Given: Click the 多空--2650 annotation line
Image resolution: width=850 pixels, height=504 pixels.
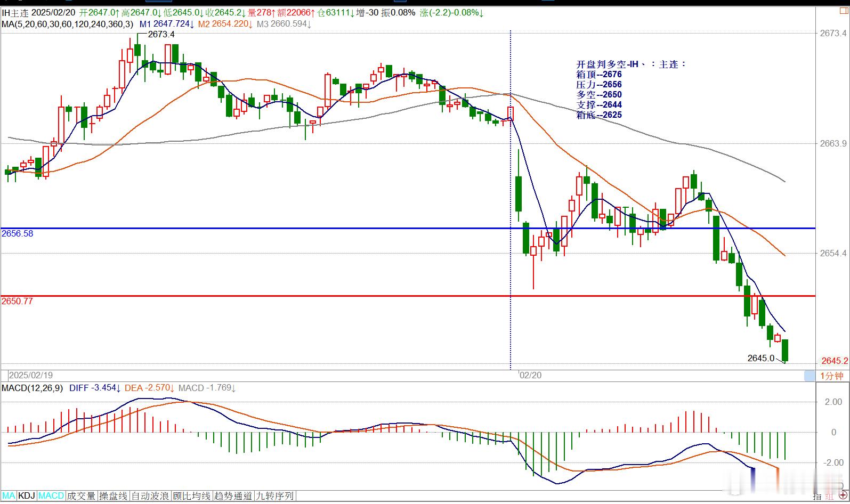Looking at the screenshot, I should 599,95.
